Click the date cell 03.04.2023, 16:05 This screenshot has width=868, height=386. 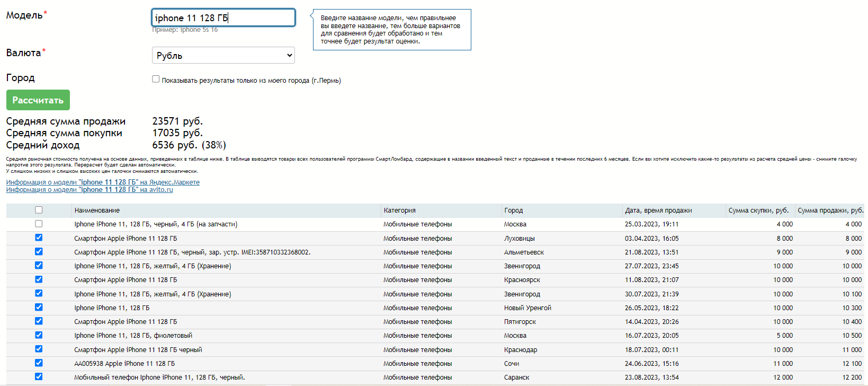point(651,239)
